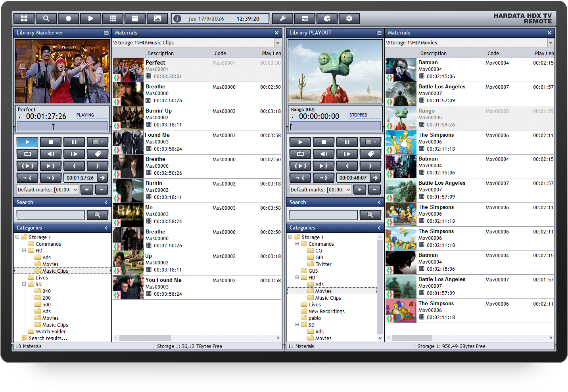Select Music Clips folder under HD in PLAYOUT tree

[x=328, y=298]
